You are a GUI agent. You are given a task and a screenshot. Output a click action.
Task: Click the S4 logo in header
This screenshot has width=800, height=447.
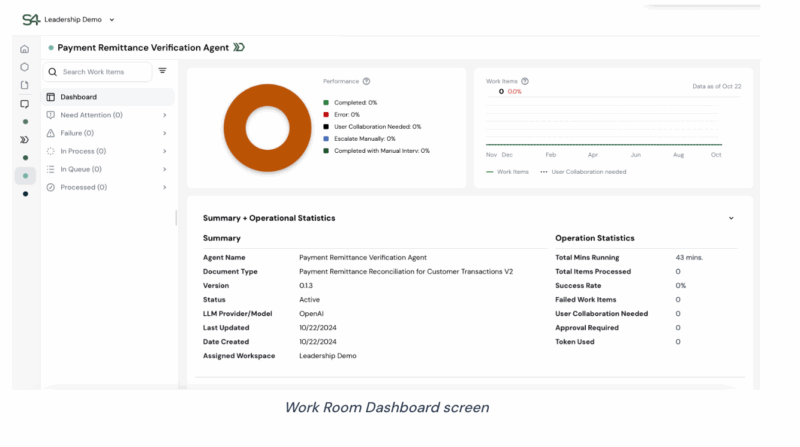[x=30, y=19]
